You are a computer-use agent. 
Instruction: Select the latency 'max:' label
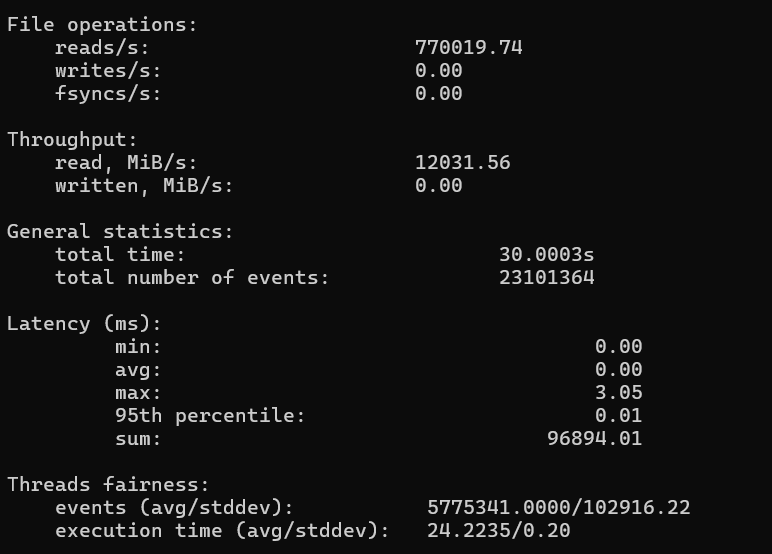[x=138, y=393]
